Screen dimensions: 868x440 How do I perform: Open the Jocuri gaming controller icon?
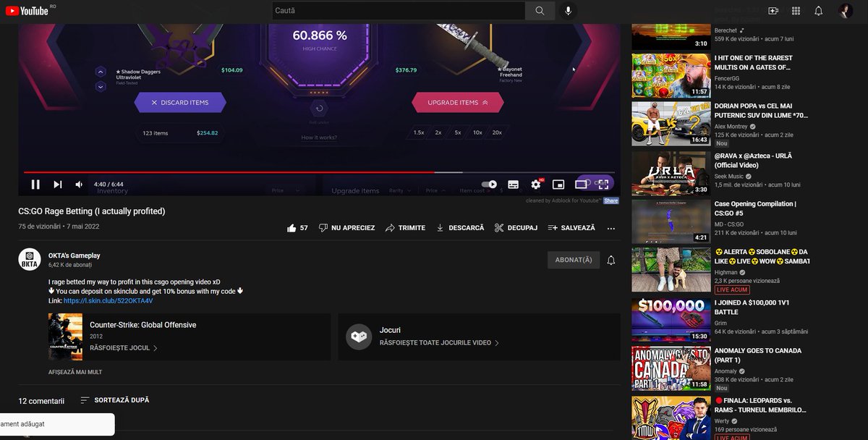click(x=359, y=337)
